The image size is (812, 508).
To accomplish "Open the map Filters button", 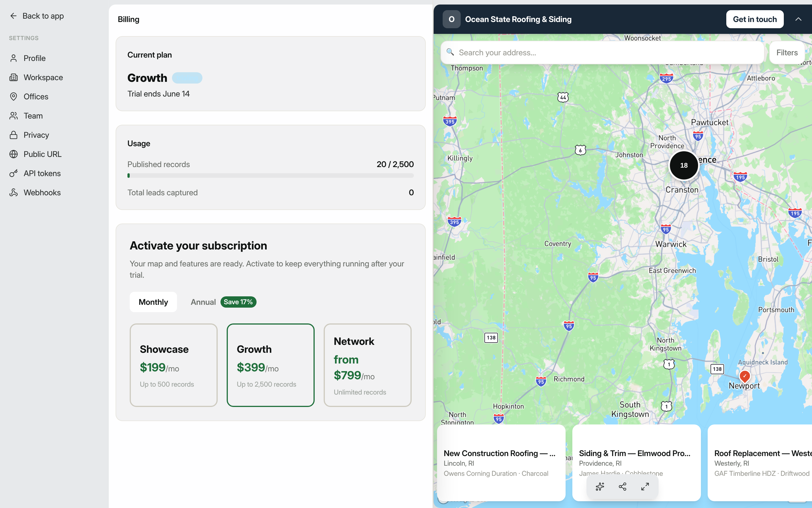I will click(x=787, y=52).
